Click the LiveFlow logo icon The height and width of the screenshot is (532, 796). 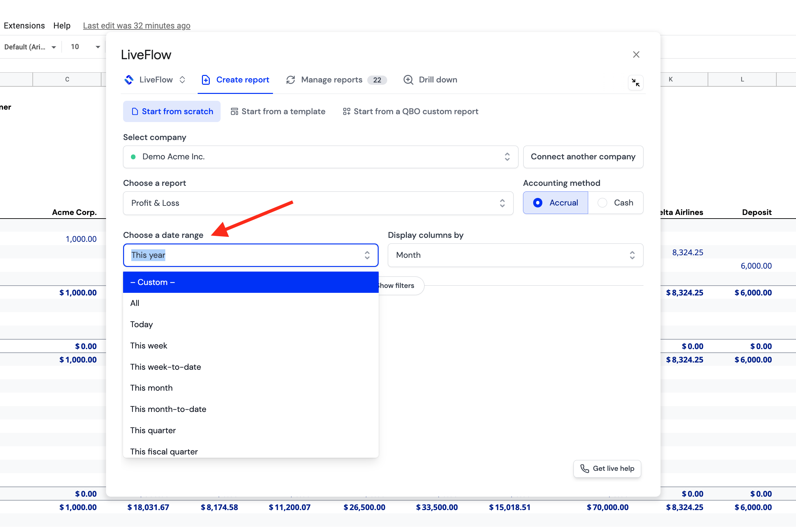[129, 80]
